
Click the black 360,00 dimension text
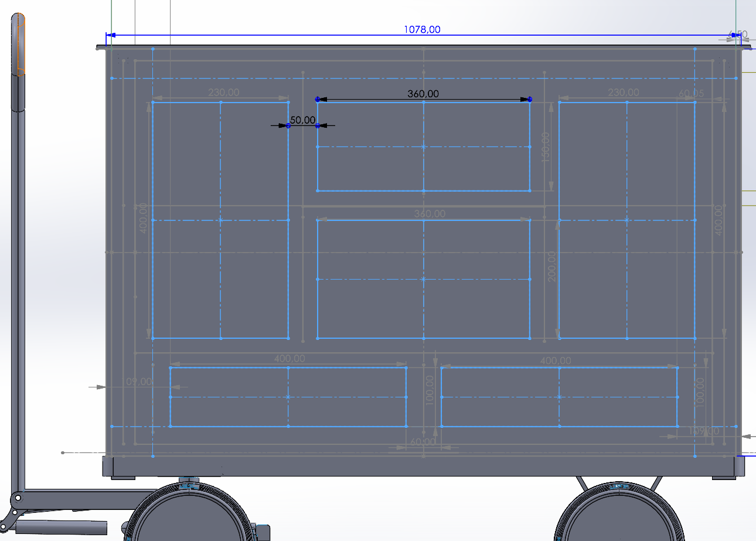tap(423, 94)
